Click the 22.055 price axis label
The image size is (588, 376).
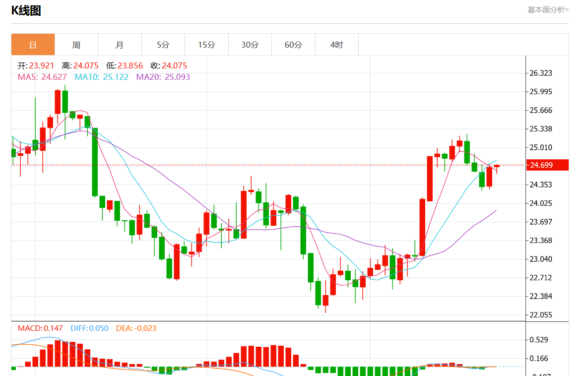[x=541, y=315]
